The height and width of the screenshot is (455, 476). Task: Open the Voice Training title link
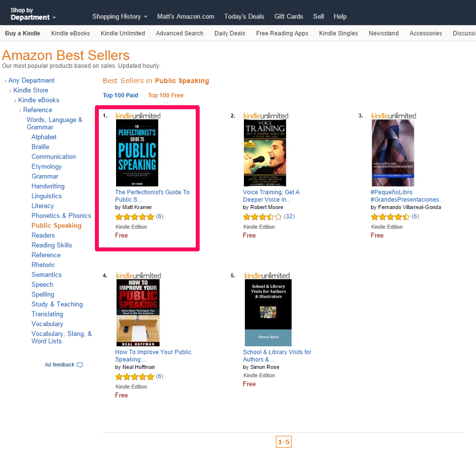point(271,196)
